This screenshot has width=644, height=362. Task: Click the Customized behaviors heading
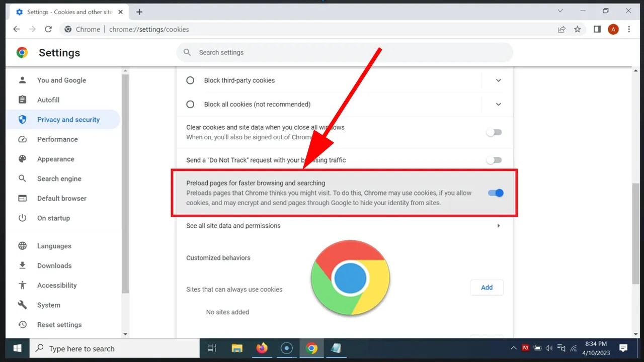click(218, 258)
